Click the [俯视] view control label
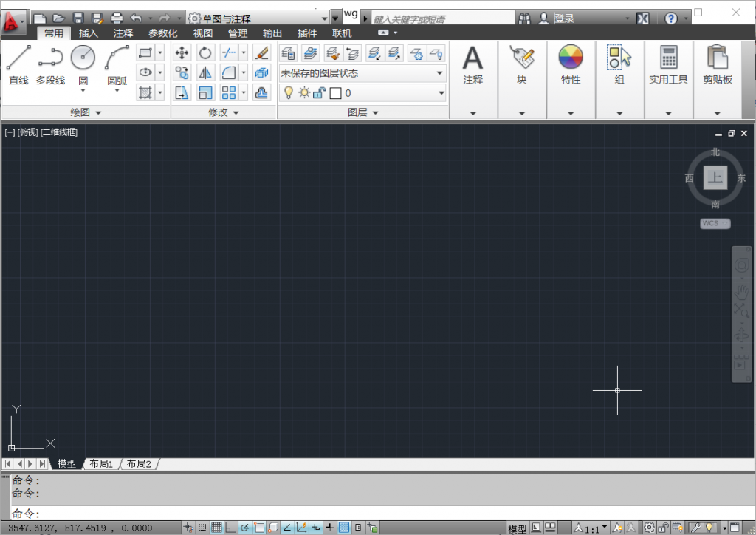756x535 pixels. 28,132
